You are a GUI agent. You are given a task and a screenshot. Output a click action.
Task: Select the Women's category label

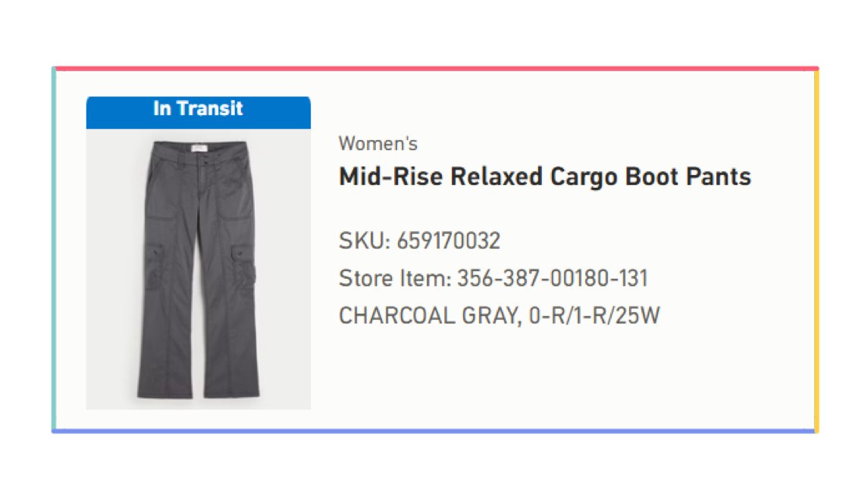[x=378, y=144]
